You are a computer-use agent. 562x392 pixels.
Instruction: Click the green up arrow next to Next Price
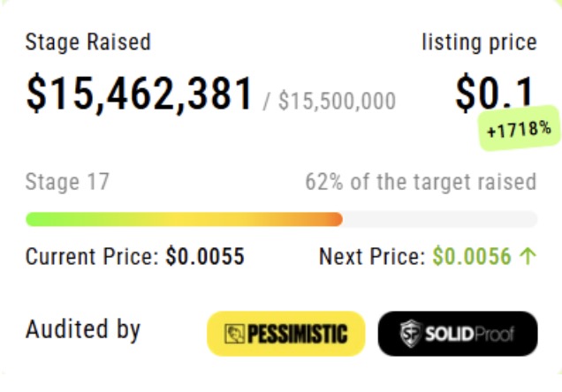click(528, 256)
